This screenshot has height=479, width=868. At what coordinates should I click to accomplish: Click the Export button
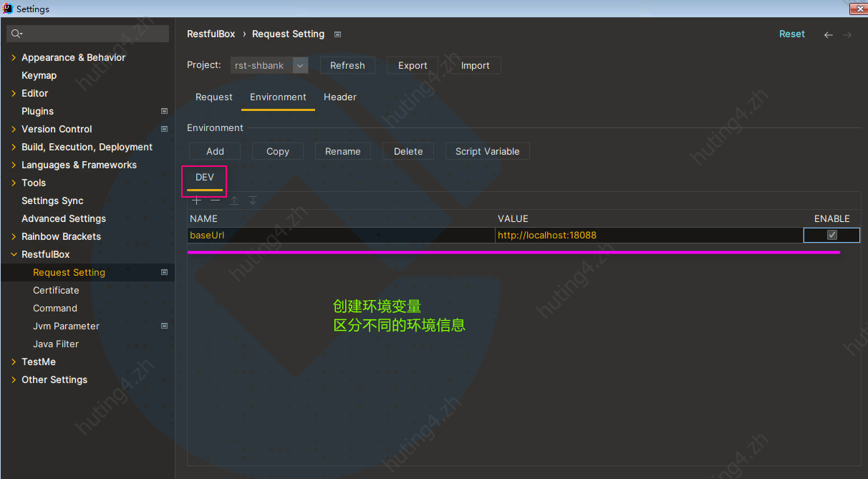(413, 65)
